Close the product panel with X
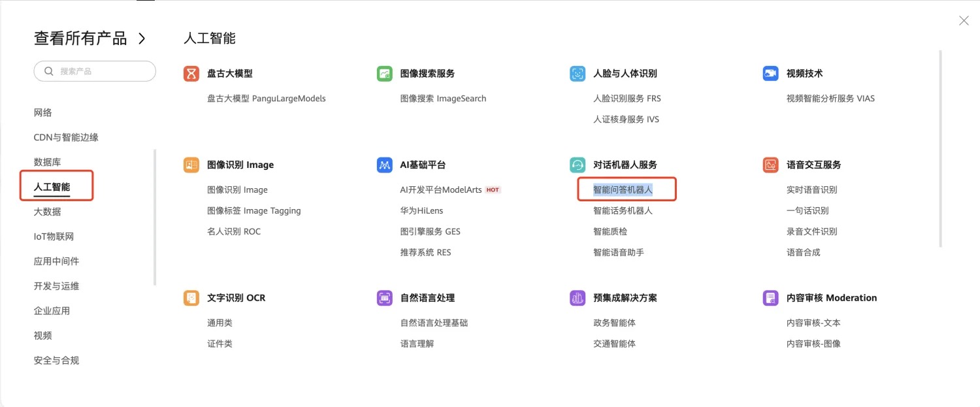This screenshot has width=980, height=407. click(964, 21)
